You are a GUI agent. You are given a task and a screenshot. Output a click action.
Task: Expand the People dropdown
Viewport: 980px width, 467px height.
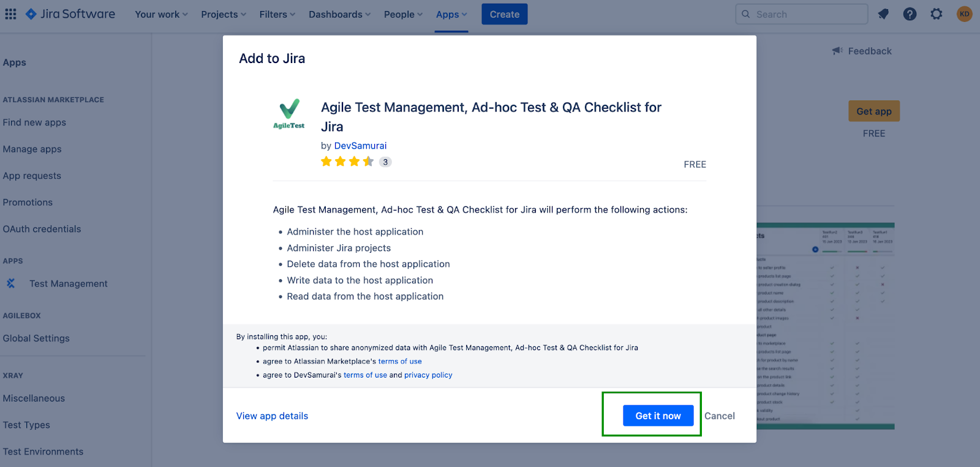coord(403,14)
